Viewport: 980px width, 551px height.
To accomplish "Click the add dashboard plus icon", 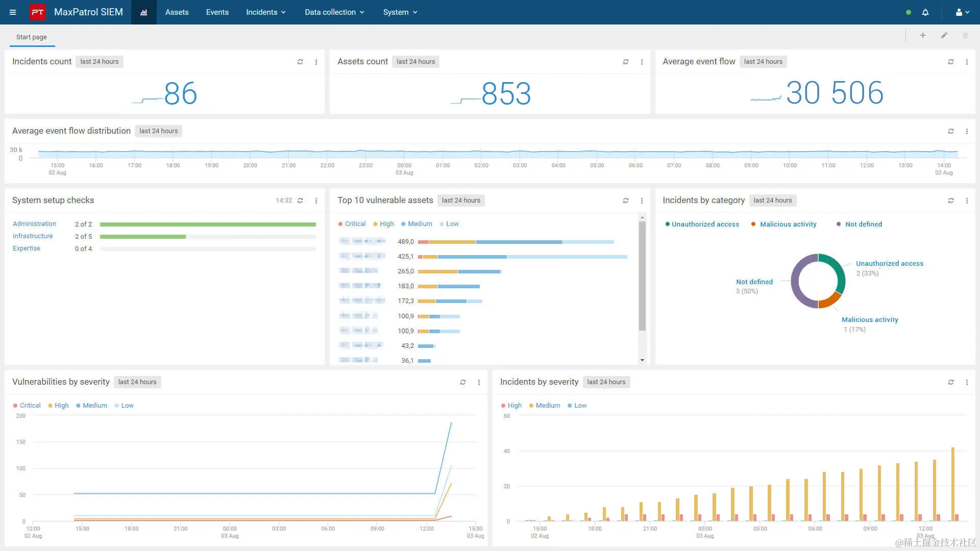I will click(x=923, y=36).
